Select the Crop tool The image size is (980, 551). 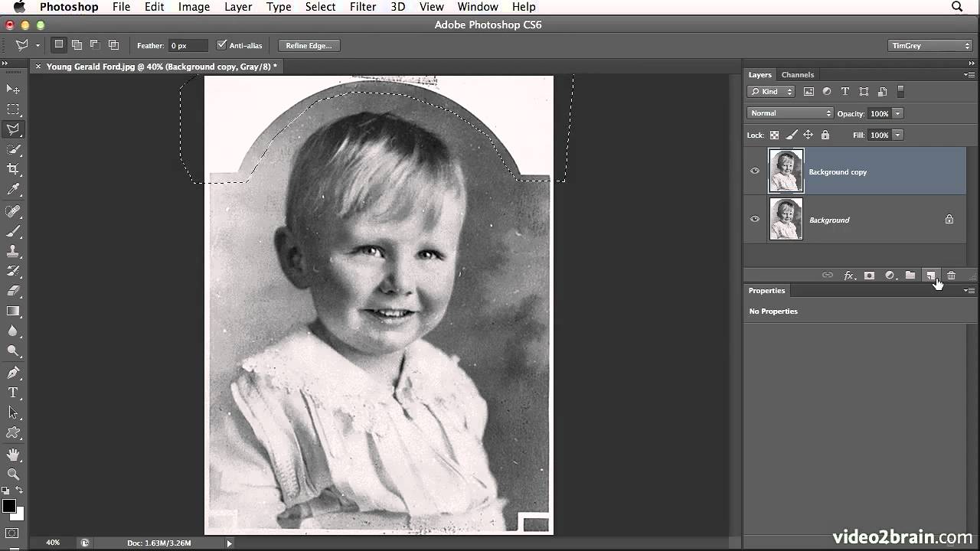(x=13, y=169)
